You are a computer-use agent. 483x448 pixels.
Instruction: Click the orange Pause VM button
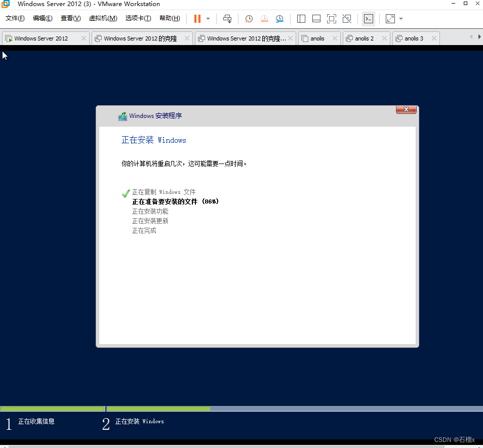197,19
